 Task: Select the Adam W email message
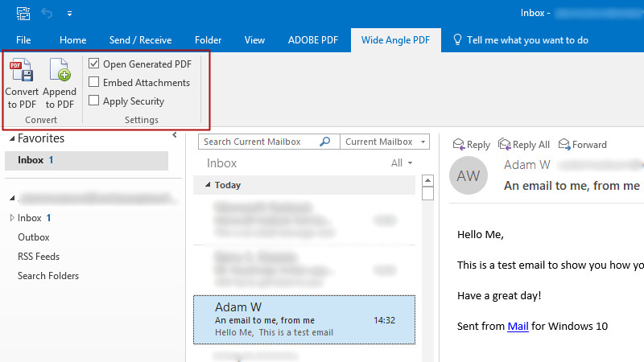coord(304,319)
